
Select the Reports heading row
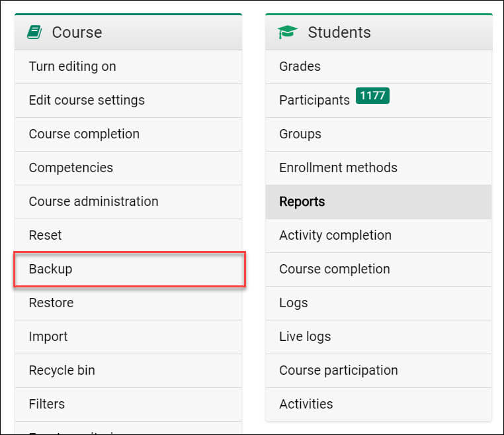[x=378, y=202]
